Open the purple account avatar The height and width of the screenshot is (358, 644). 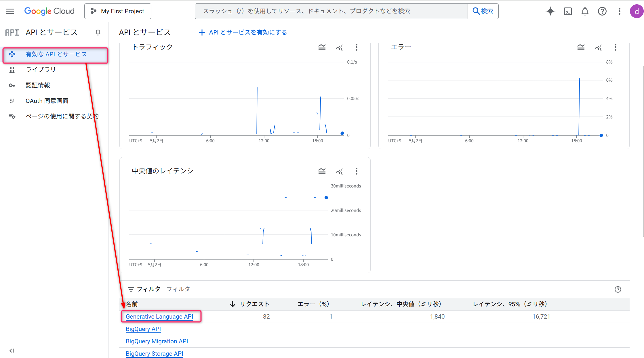[x=637, y=11]
